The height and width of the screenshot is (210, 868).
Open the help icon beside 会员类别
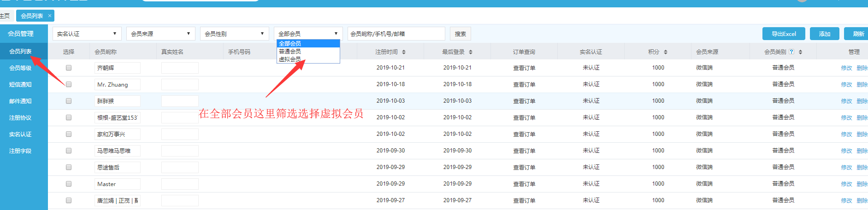[x=791, y=52]
